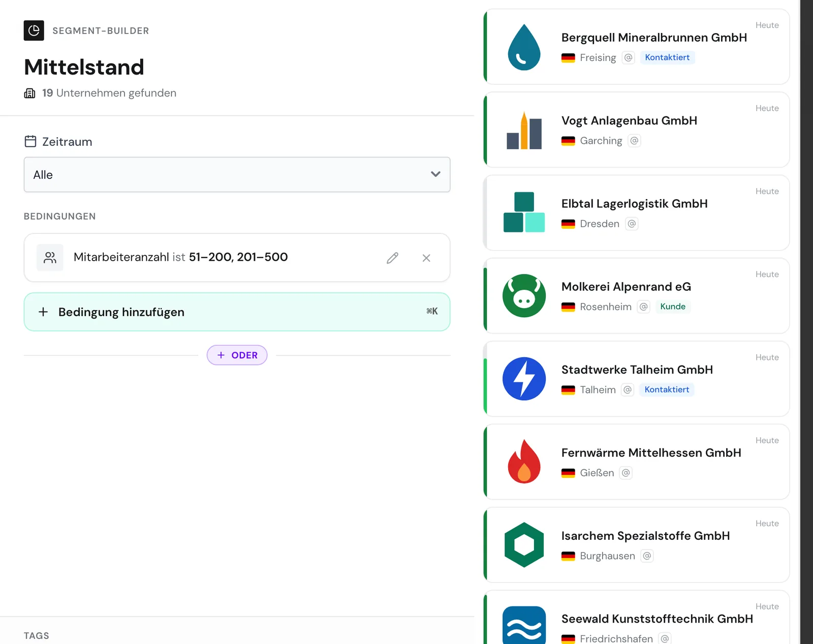
Task: Open Molkerei Alpenrand eG cow logo
Action: [x=524, y=296]
